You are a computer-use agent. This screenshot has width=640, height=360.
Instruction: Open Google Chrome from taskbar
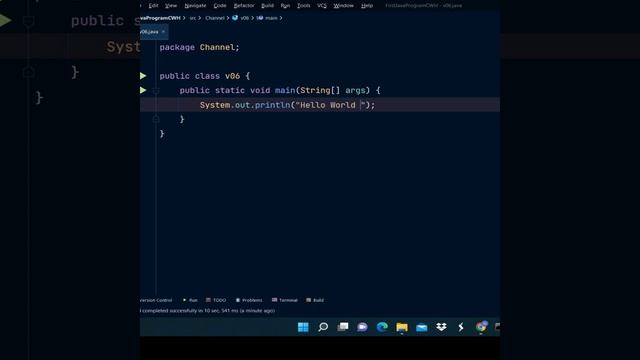tap(481, 327)
